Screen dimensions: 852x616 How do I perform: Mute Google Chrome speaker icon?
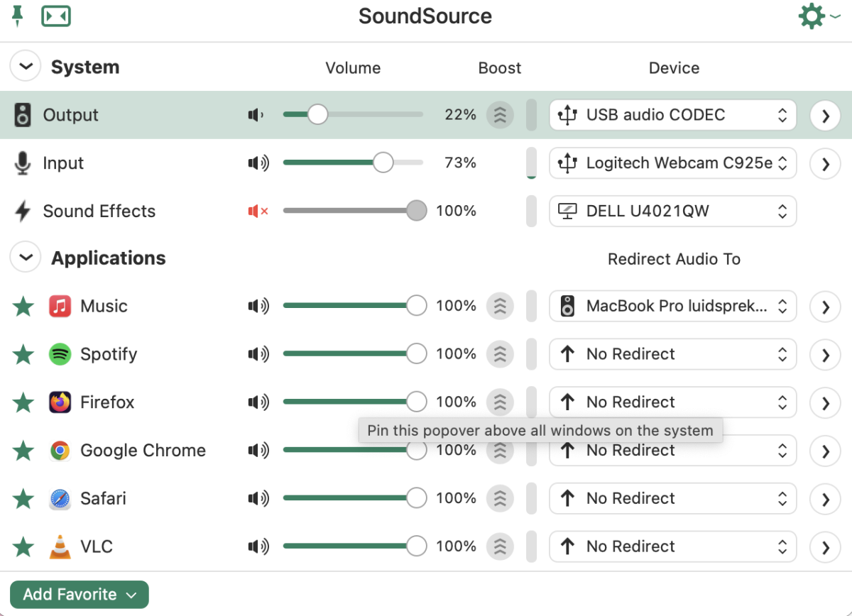click(258, 450)
